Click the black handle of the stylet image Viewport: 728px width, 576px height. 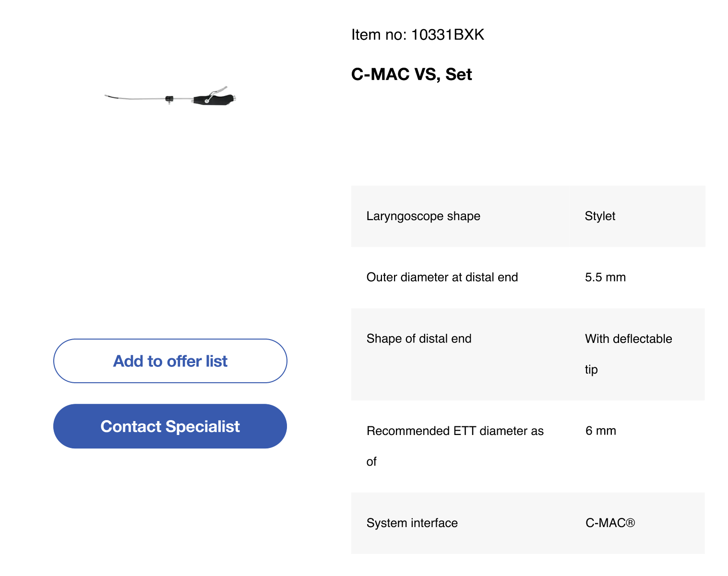pyautogui.click(x=215, y=99)
